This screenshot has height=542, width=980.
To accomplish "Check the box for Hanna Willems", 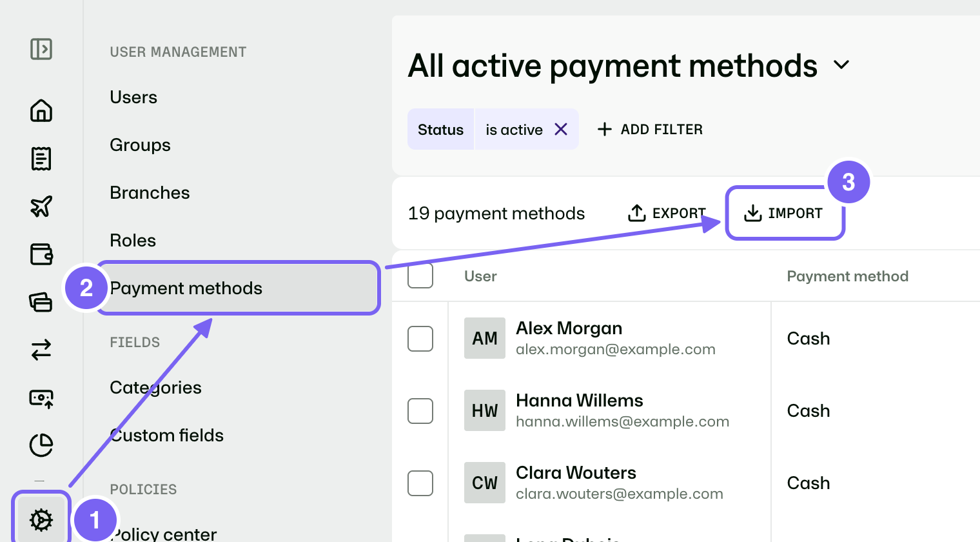I will coord(420,410).
